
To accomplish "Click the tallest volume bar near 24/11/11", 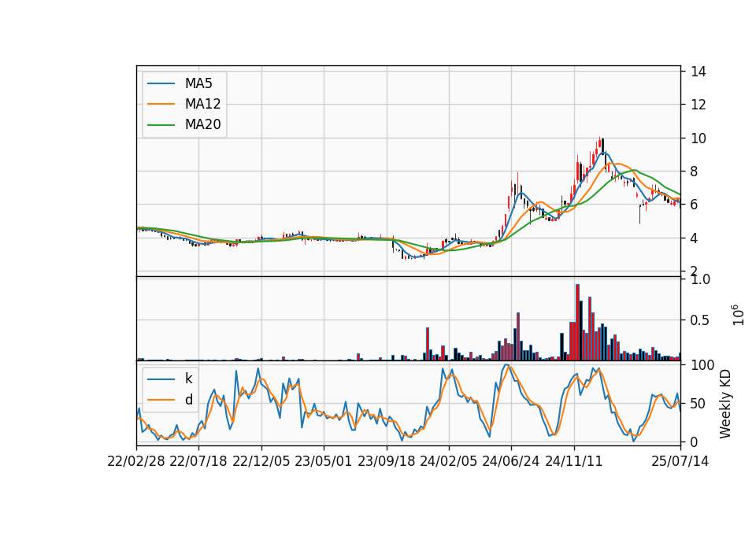I will [577, 323].
